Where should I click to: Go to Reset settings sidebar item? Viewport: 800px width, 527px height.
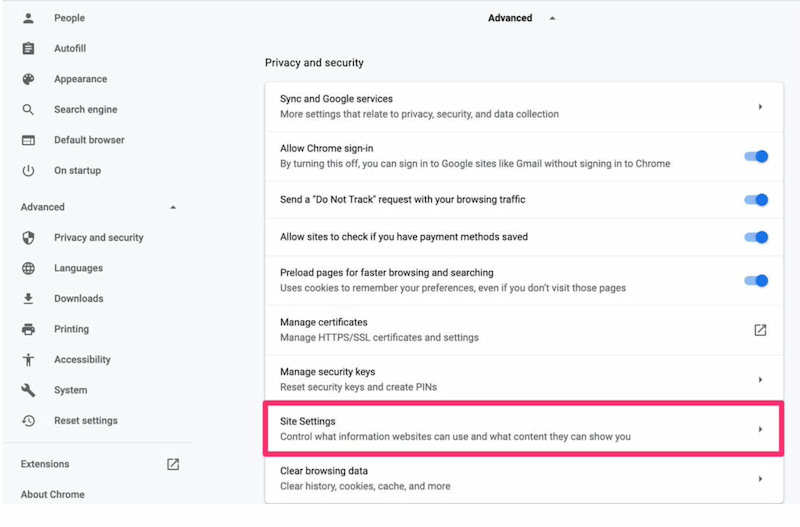85,420
